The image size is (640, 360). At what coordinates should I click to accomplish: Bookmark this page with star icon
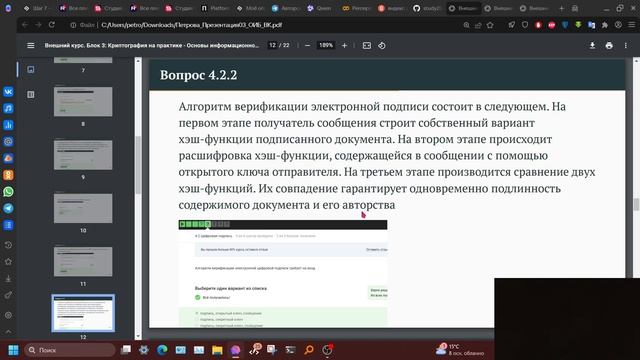coord(490,25)
